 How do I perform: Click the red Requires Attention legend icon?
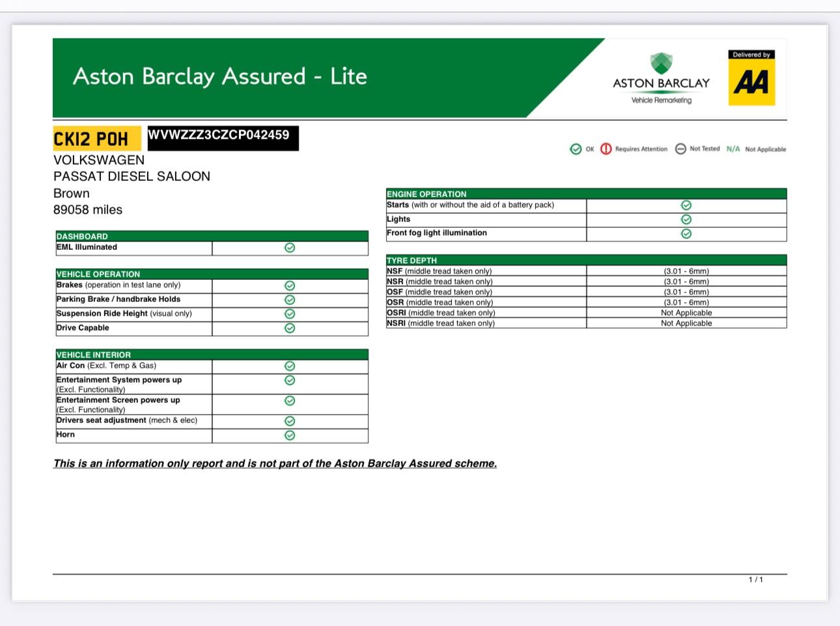tap(606, 149)
